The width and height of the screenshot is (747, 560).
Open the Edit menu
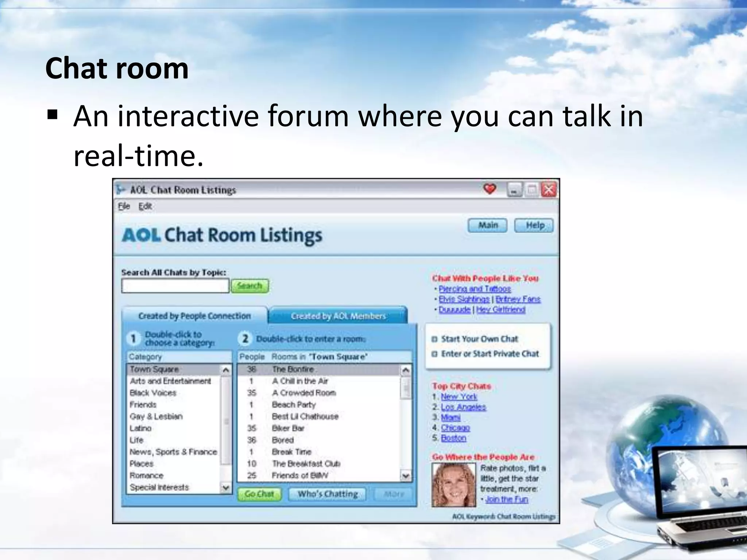click(x=145, y=206)
